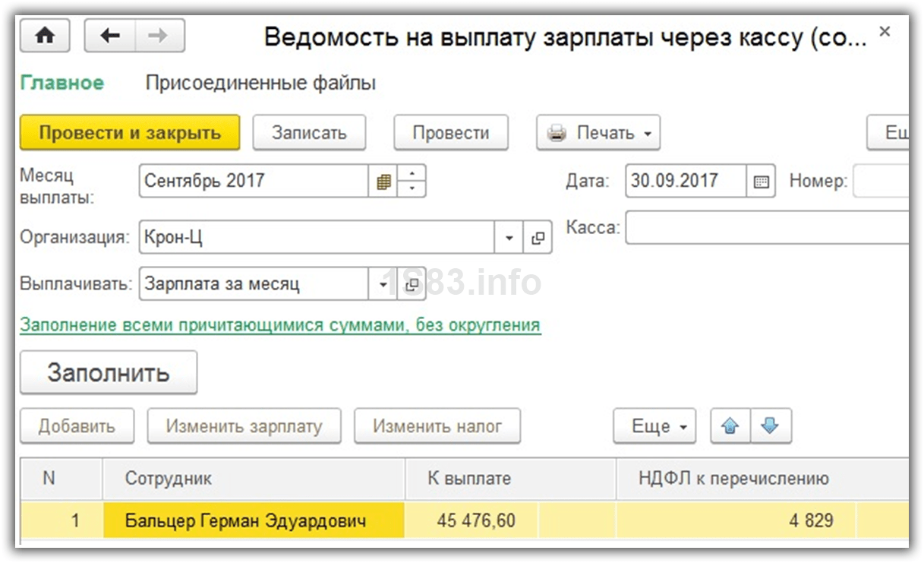Switch to the Присоединенные файлы tab
The height and width of the screenshot is (563, 924).
tap(260, 83)
